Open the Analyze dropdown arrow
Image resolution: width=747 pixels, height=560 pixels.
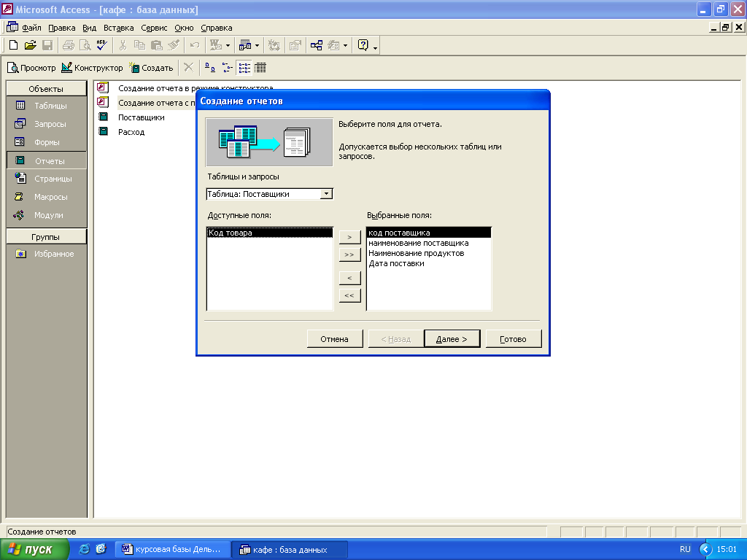coord(258,46)
